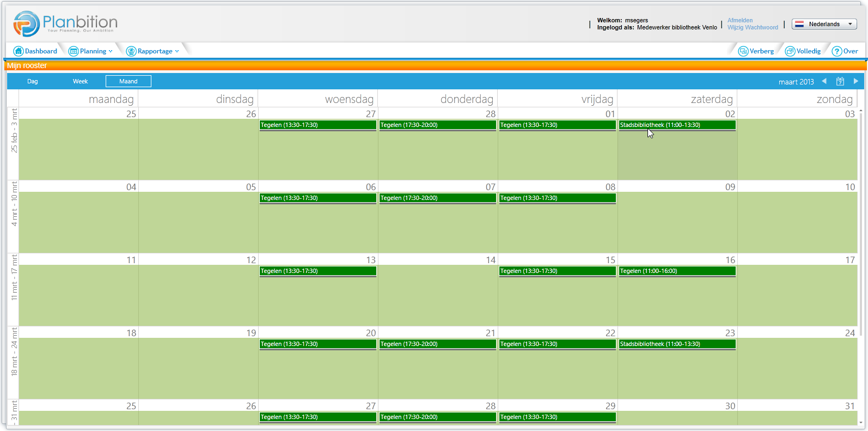Click the calendar scrollbar down arrow
868x431 pixels.
(x=861, y=423)
